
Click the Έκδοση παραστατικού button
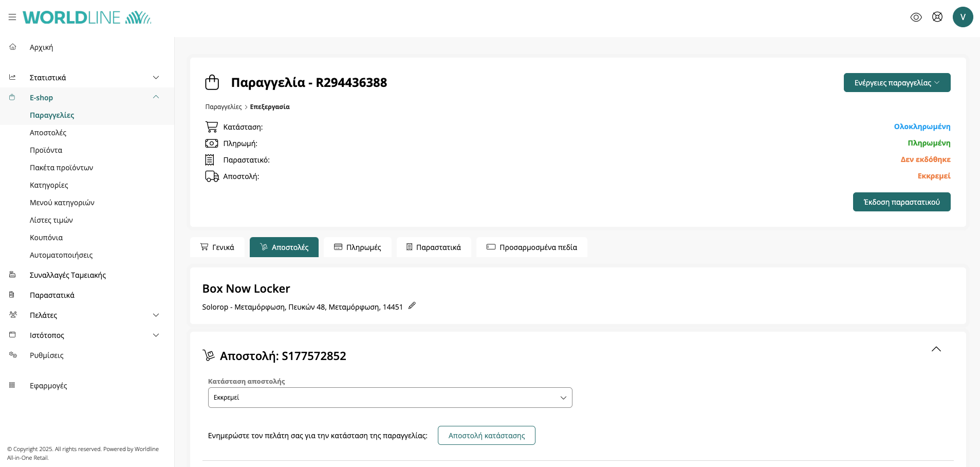(x=901, y=202)
